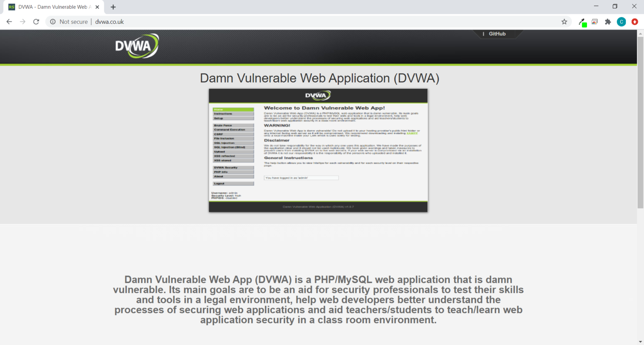Click the back navigation arrow

coord(9,21)
